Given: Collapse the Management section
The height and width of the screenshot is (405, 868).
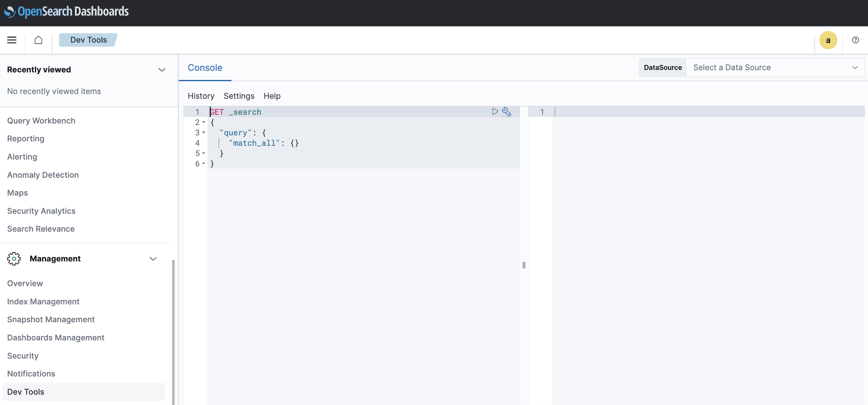Looking at the screenshot, I should tap(153, 259).
